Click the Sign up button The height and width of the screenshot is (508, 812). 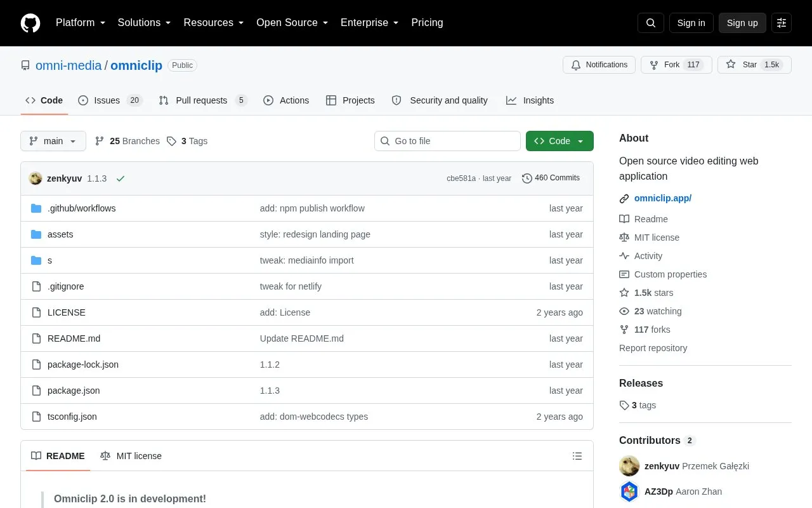point(742,23)
